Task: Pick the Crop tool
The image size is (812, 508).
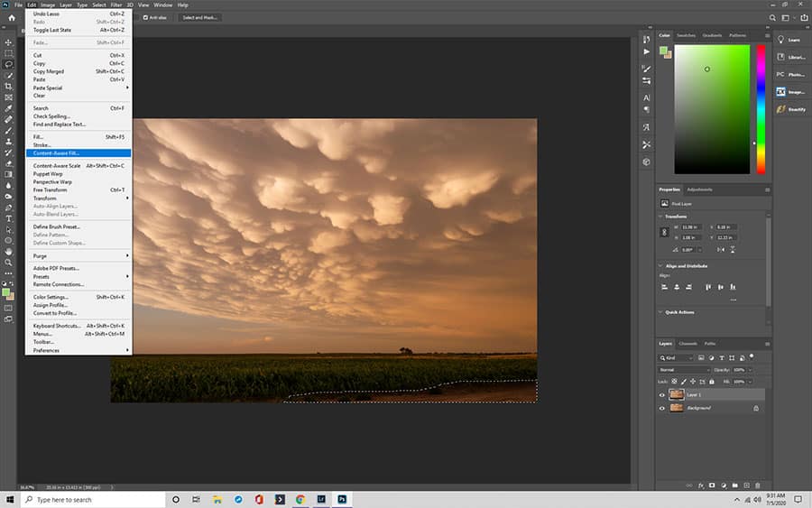Action: [x=8, y=86]
